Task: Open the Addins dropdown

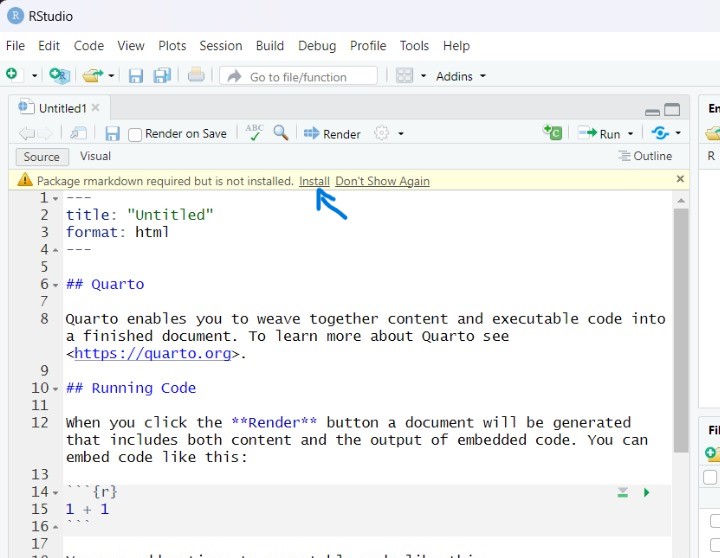Action: [x=460, y=76]
